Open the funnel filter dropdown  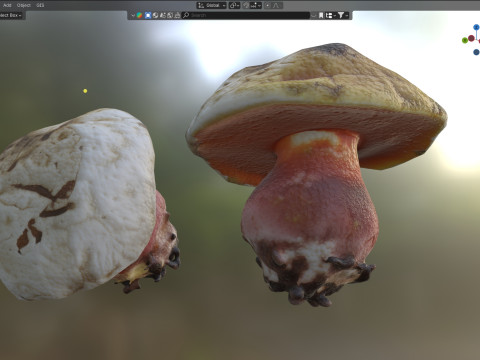(x=343, y=15)
